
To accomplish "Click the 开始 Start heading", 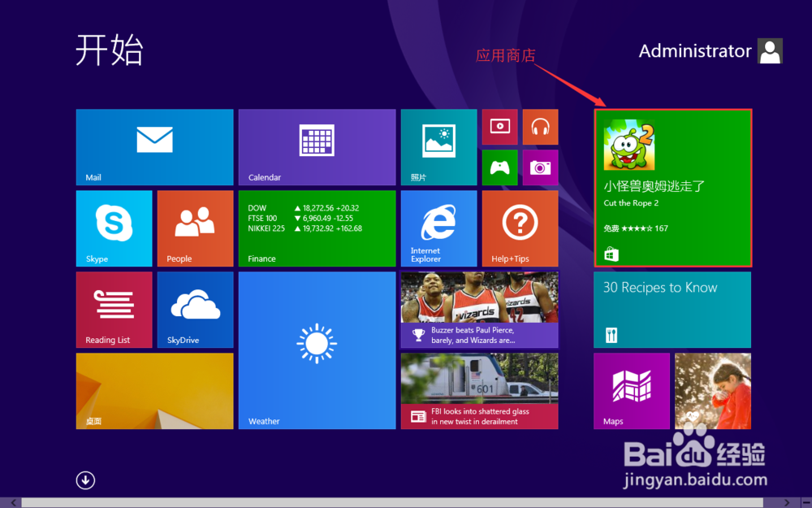I will coord(110,50).
